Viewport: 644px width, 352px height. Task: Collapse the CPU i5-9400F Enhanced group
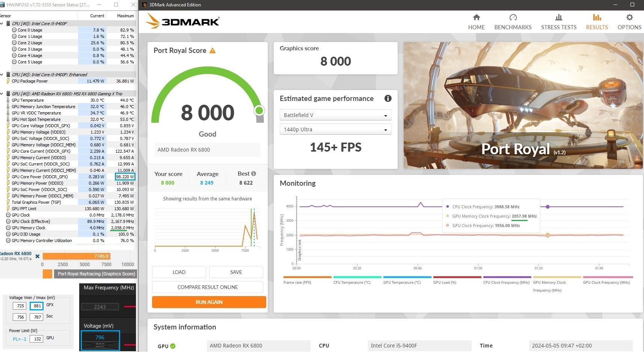tap(2, 74)
